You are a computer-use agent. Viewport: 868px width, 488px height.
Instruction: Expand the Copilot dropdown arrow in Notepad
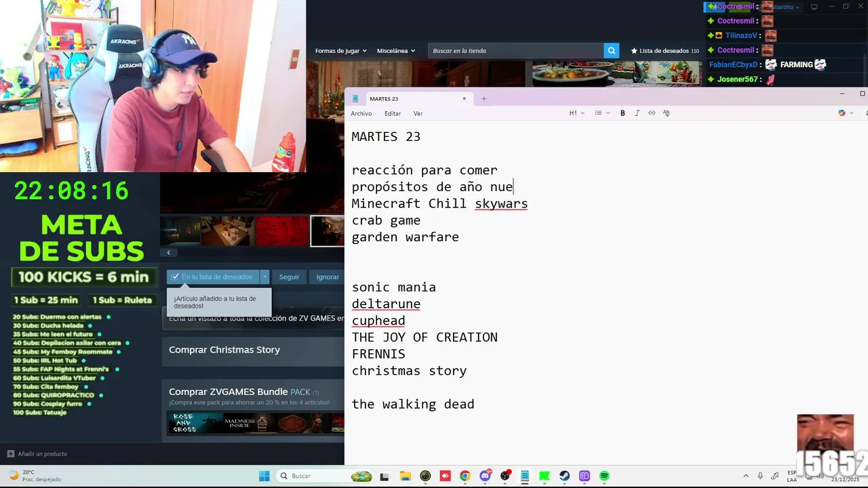(x=852, y=113)
